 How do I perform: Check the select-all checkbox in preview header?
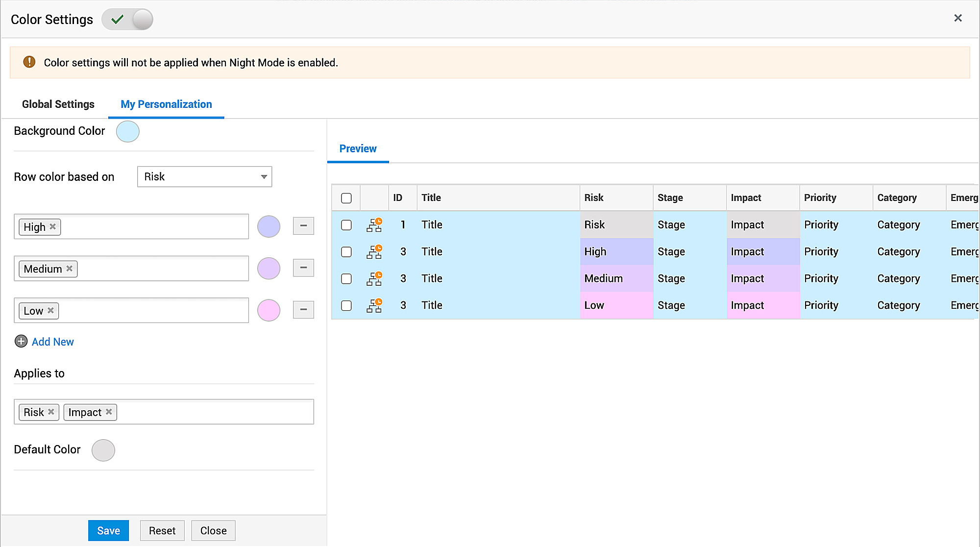(346, 198)
